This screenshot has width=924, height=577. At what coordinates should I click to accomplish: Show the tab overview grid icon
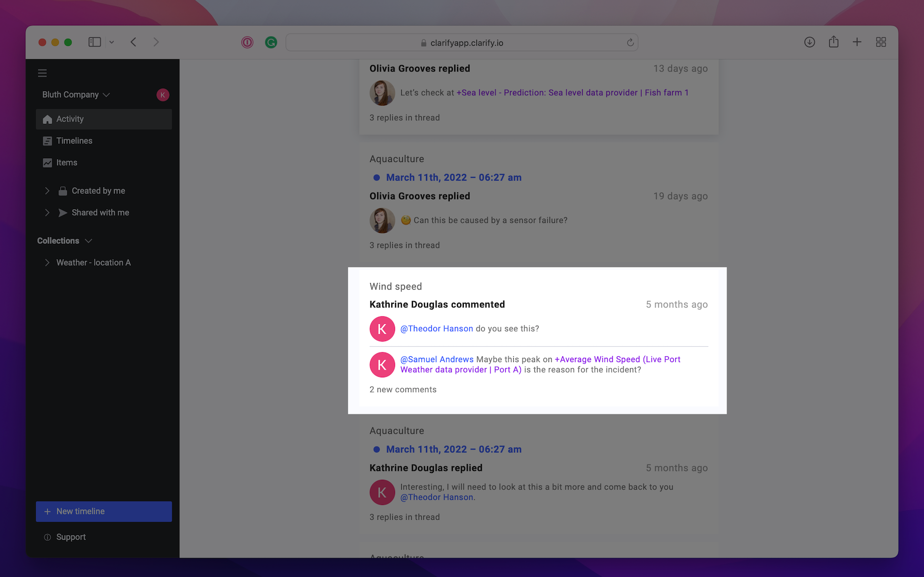pos(881,42)
